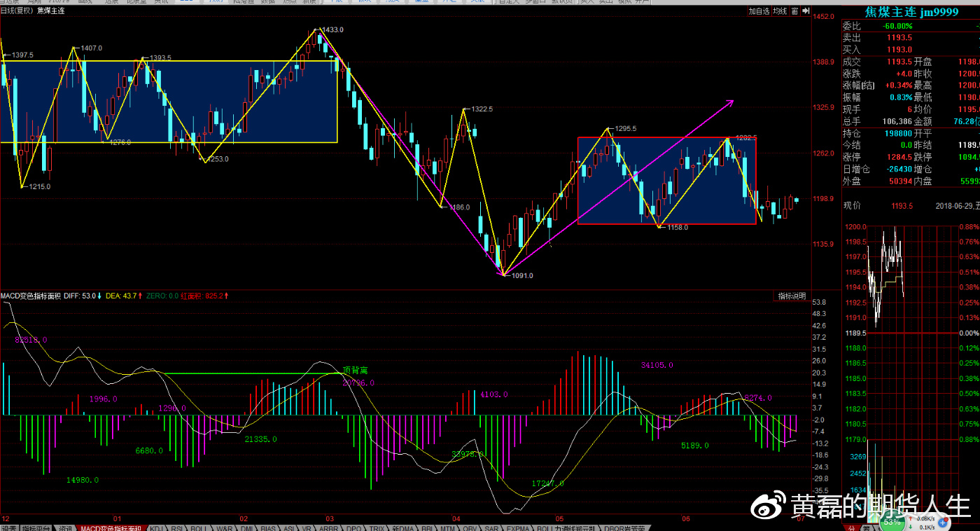Click the 1295.5 peak price label
Screen dimensions: 980x531
626,129
